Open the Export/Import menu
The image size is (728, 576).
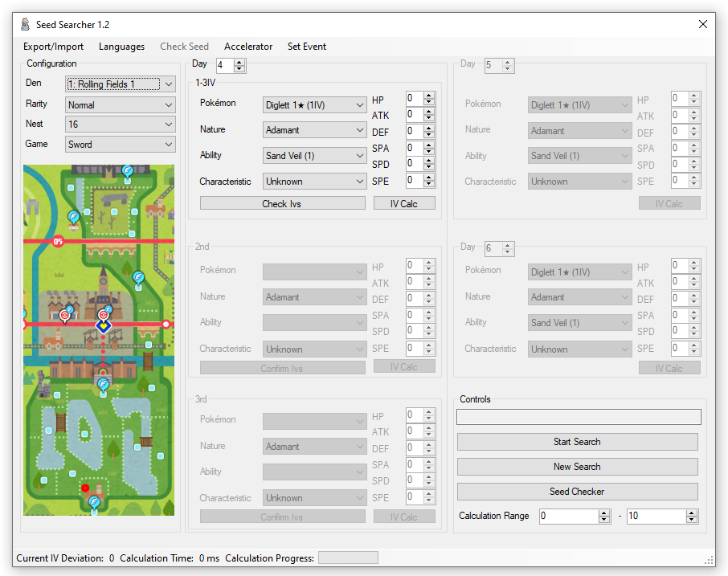[x=53, y=47]
